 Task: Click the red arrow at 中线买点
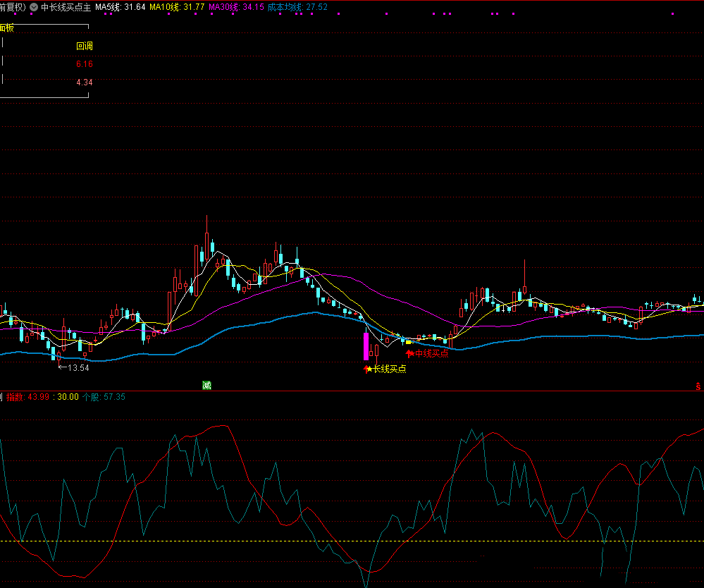pos(409,354)
